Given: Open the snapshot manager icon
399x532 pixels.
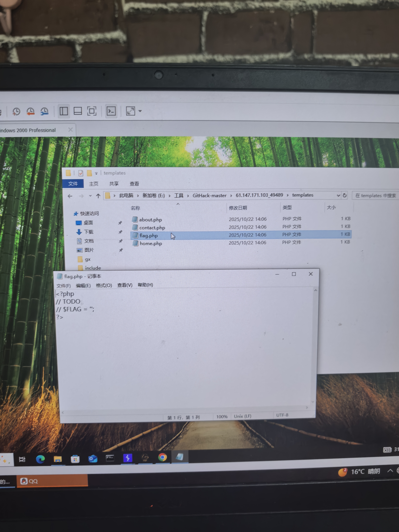Looking at the screenshot, I should coord(45,111).
